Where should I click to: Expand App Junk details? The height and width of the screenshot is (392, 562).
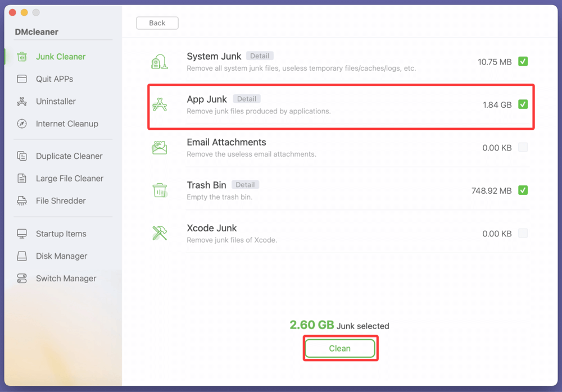(x=246, y=98)
